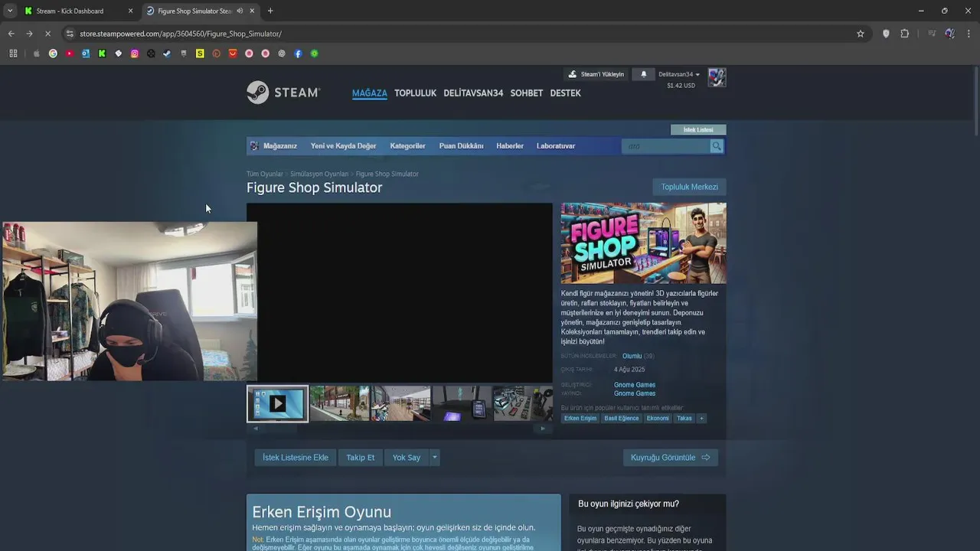This screenshot has width=980, height=551.
Task: Open the Gnome Games developer link
Action: [x=635, y=385]
